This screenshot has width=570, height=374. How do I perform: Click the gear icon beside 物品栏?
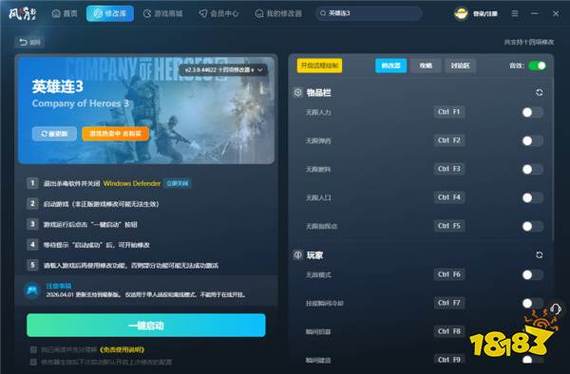click(x=298, y=92)
